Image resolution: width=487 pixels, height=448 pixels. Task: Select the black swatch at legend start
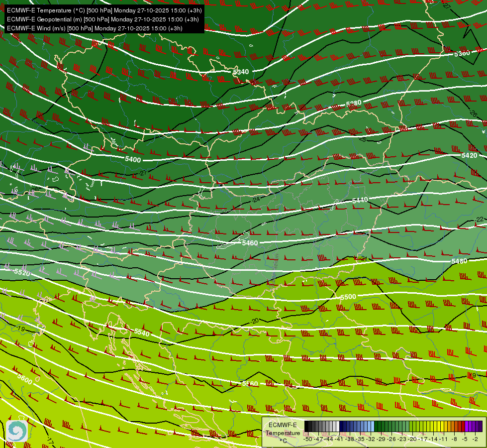[x=306, y=426]
